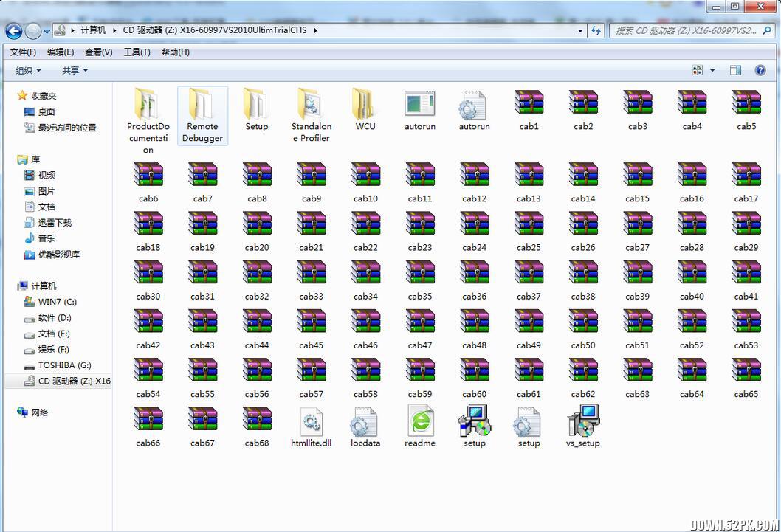Image resolution: width=781 pixels, height=532 pixels.
Task: Open the Help button
Action: [x=760, y=70]
